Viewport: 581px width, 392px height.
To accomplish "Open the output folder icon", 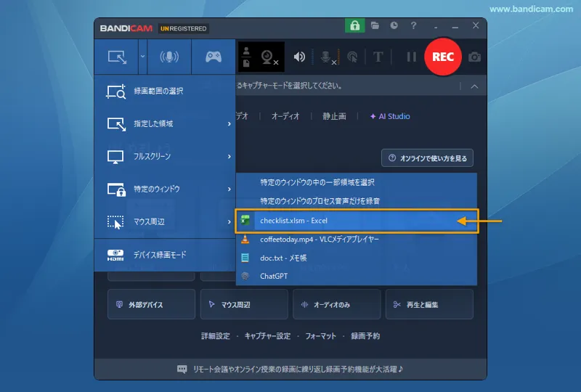I will click(375, 25).
